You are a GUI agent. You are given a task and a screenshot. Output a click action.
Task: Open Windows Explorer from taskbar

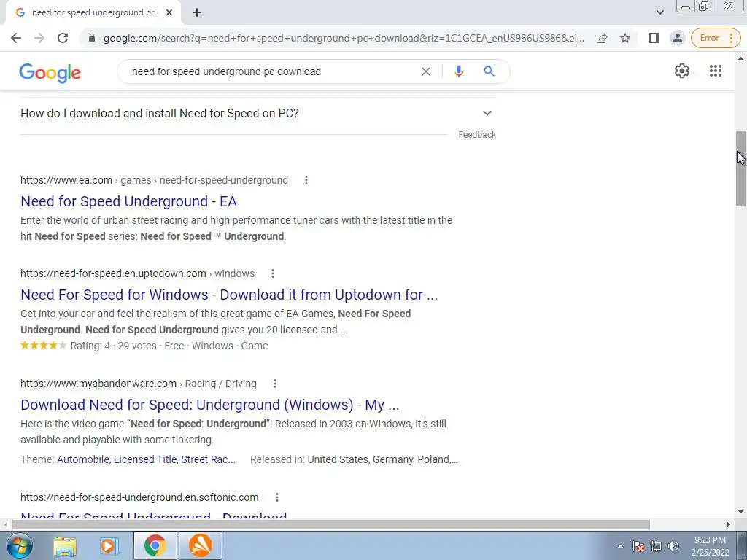[65, 545]
